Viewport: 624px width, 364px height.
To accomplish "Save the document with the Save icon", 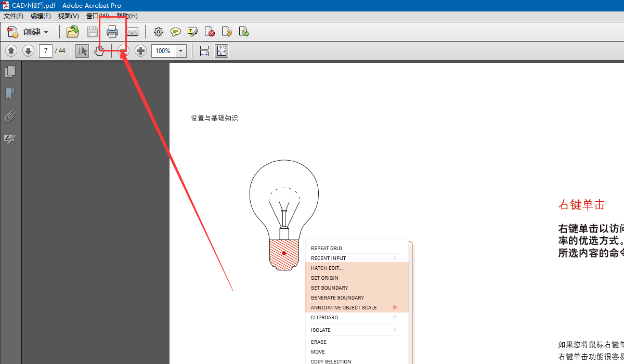I will [x=92, y=32].
